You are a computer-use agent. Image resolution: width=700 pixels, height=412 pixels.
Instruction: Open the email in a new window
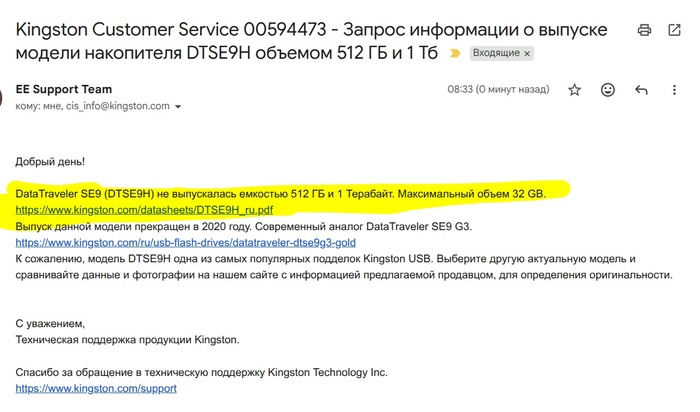tap(676, 31)
